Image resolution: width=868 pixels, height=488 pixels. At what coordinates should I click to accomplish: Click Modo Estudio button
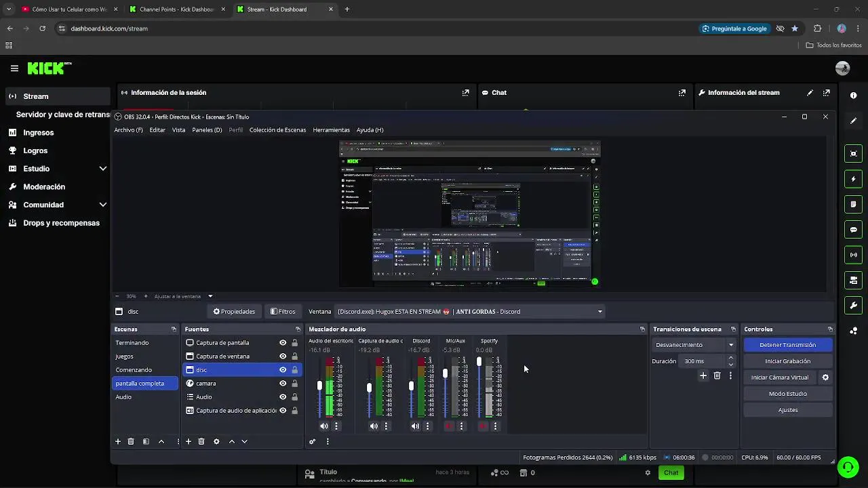pos(788,394)
